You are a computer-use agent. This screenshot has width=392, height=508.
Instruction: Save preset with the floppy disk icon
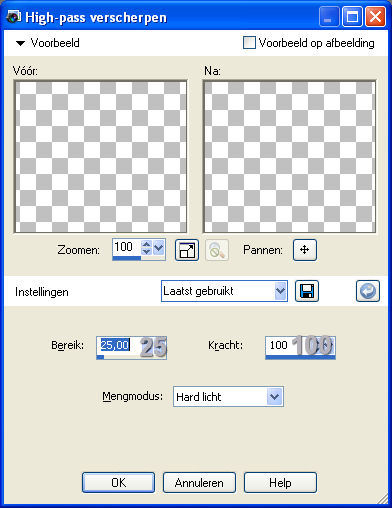point(307,291)
